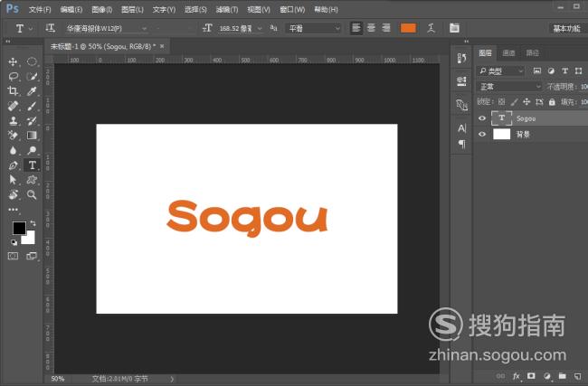Select the Clone Stamp tool
This screenshot has height=386, width=588.
click(x=13, y=120)
